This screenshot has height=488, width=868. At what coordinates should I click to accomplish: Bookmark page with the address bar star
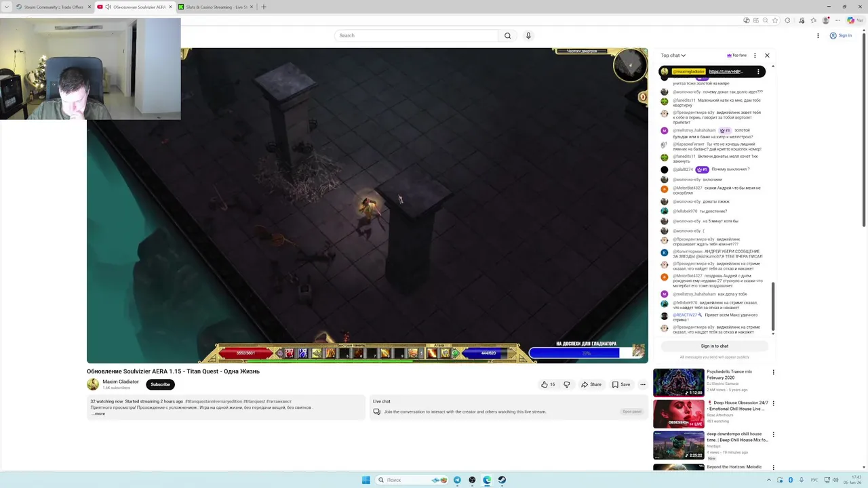pyautogui.click(x=774, y=20)
